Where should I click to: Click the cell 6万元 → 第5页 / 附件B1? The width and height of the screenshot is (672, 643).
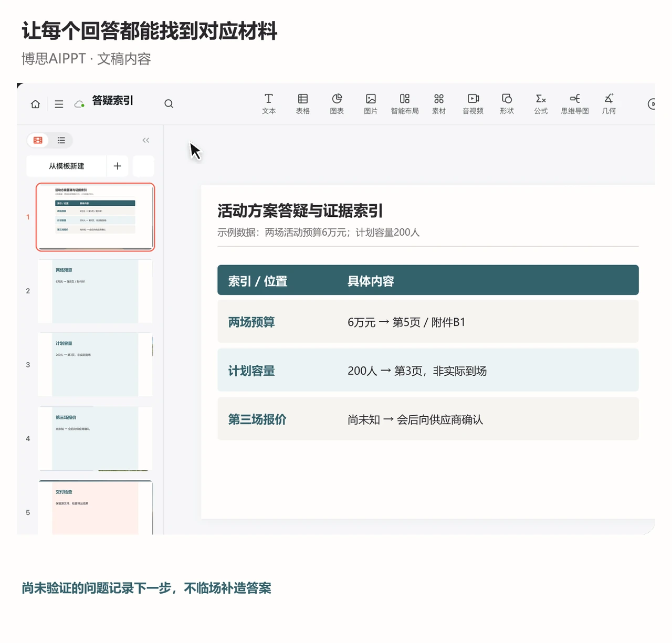[x=406, y=322]
